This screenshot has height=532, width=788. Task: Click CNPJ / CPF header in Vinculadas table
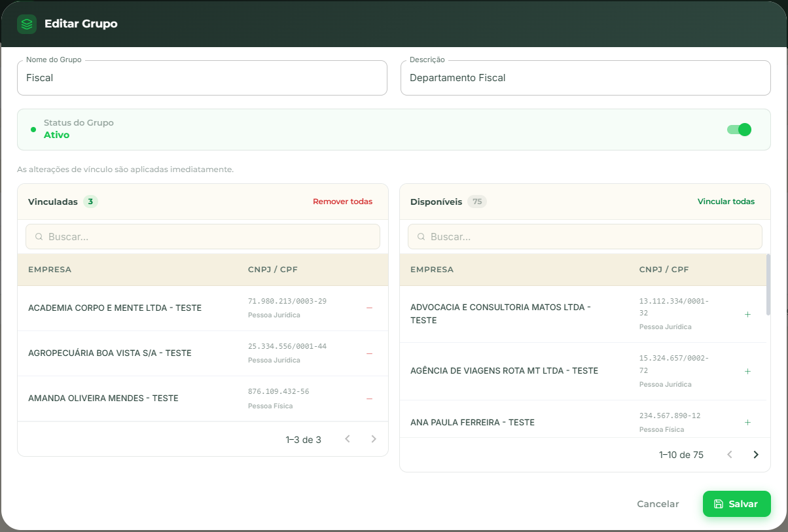click(273, 270)
